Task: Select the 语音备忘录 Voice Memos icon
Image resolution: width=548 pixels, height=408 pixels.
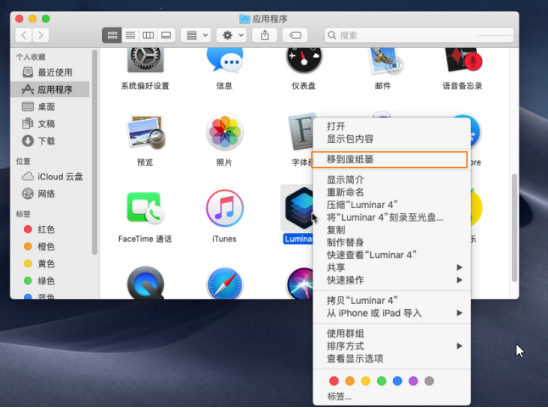Action: click(463, 60)
